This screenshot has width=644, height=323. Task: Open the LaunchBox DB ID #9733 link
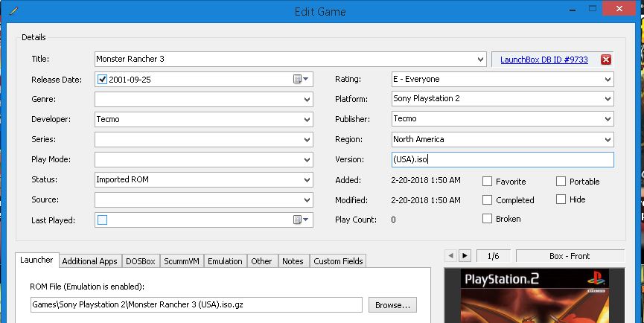(544, 60)
